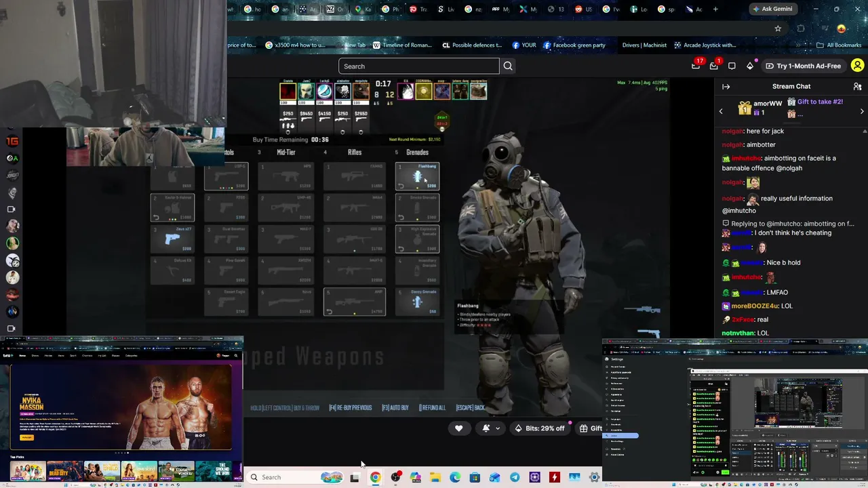The height and width of the screenshot is (488, 868).
Task: Open File Explorer from the taskbar
Action: [x=435, y=477]
